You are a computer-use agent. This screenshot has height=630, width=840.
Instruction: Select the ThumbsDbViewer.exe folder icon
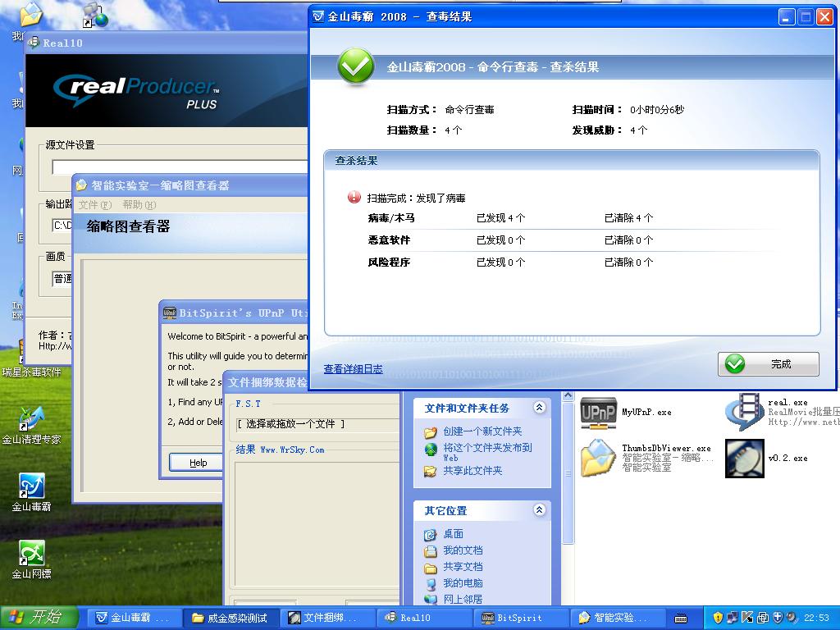pyautogui.click(x=599, y=458)
